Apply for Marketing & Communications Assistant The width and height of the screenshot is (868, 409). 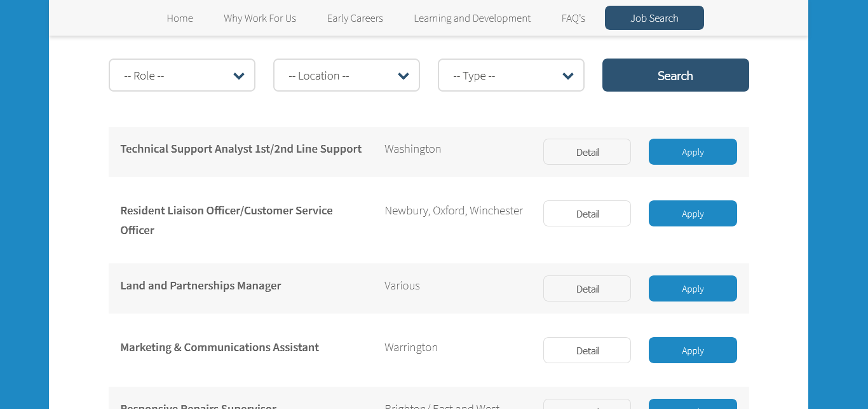coord(693,350)
